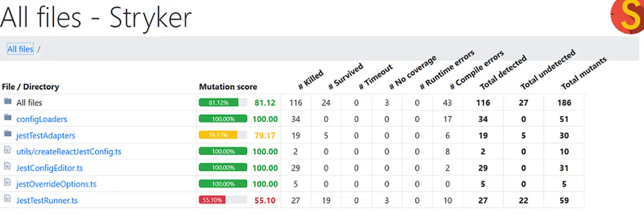
Task: Open utils/createReactJestConfig.ts file report
Action: [x=69, y=152]
